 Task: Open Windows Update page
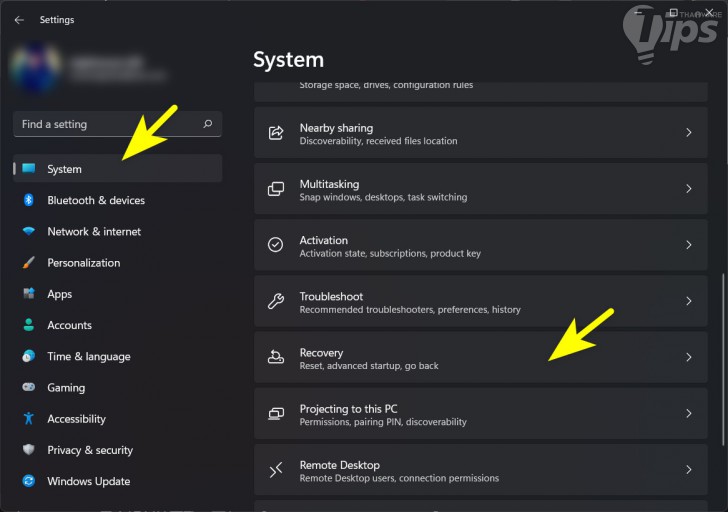(x=89, y=481)
